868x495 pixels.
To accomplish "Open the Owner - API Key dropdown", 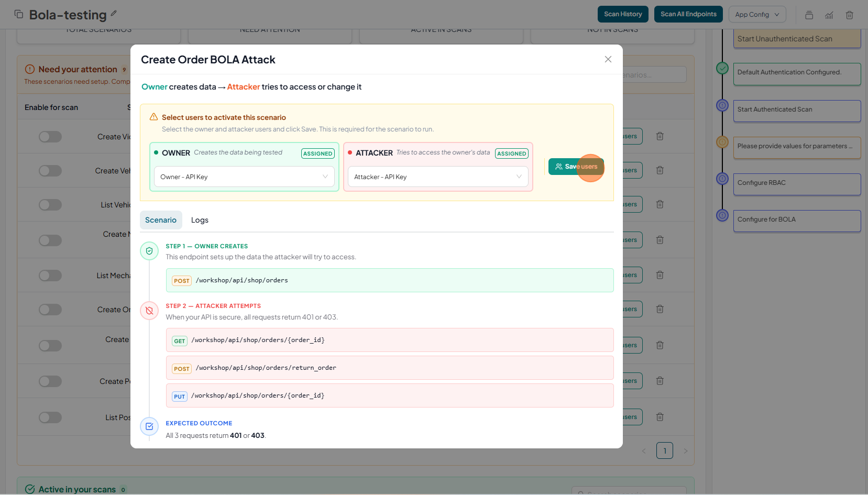I will [244, 177].
